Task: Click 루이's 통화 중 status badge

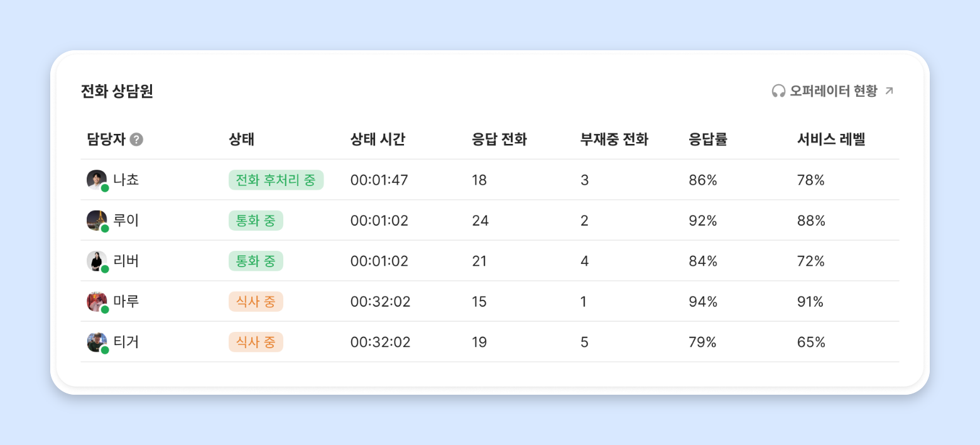Action: (256, 220)
